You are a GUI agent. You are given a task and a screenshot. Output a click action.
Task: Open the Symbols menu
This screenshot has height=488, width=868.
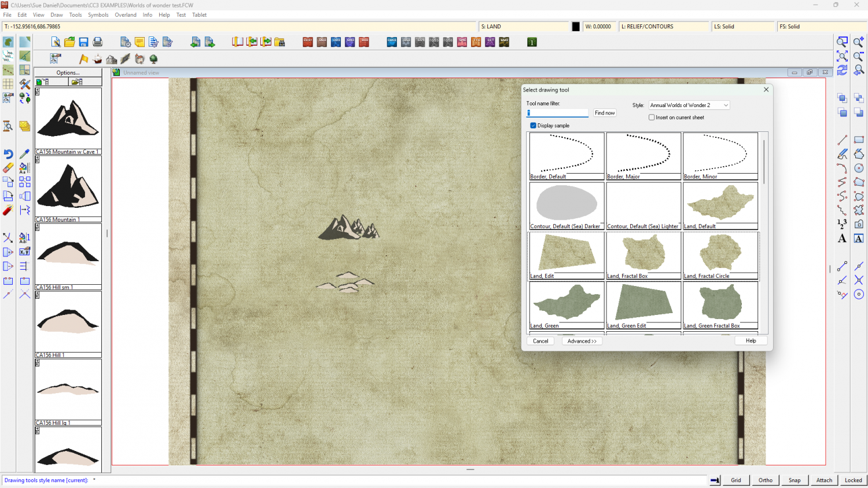[98, 15]
